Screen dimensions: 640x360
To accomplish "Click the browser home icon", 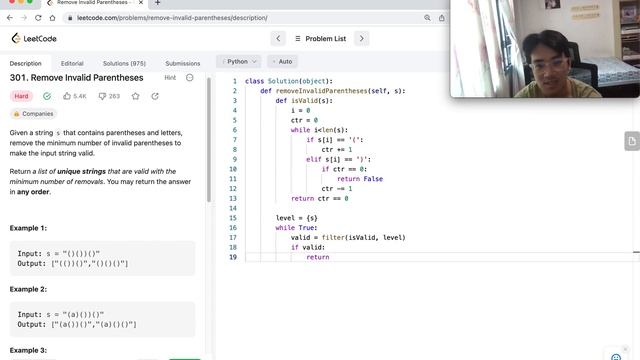I will click(52, 18).
